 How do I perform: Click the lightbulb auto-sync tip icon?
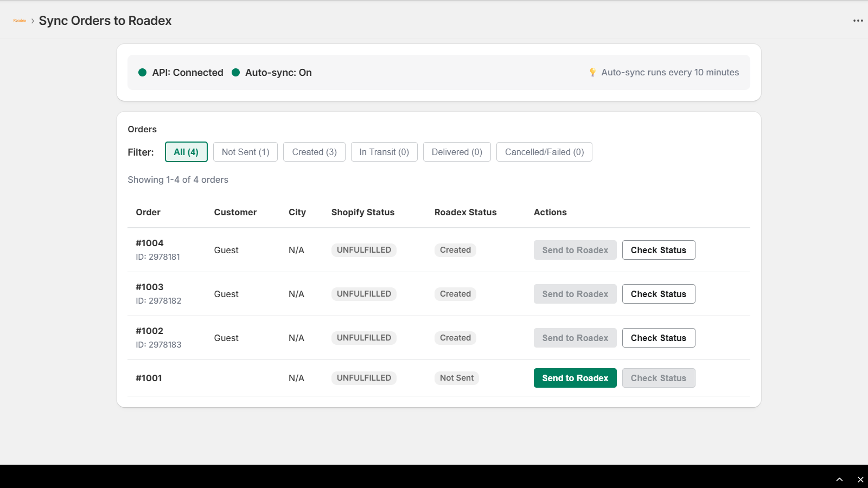(x=592, y=72)
